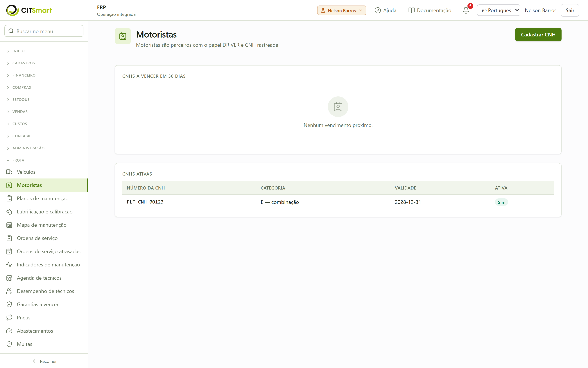Image resolution: width=588 pixels, height=368 pixels.
Task: Open the notifications bell icon
Action: [466, 10]
